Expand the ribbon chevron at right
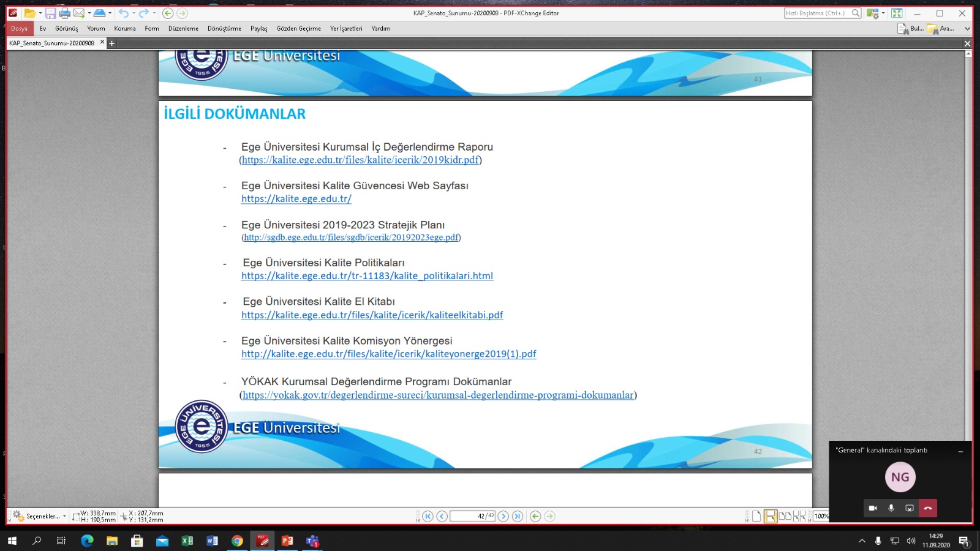The width and height of the screenshot is (980, 551). 967,28
